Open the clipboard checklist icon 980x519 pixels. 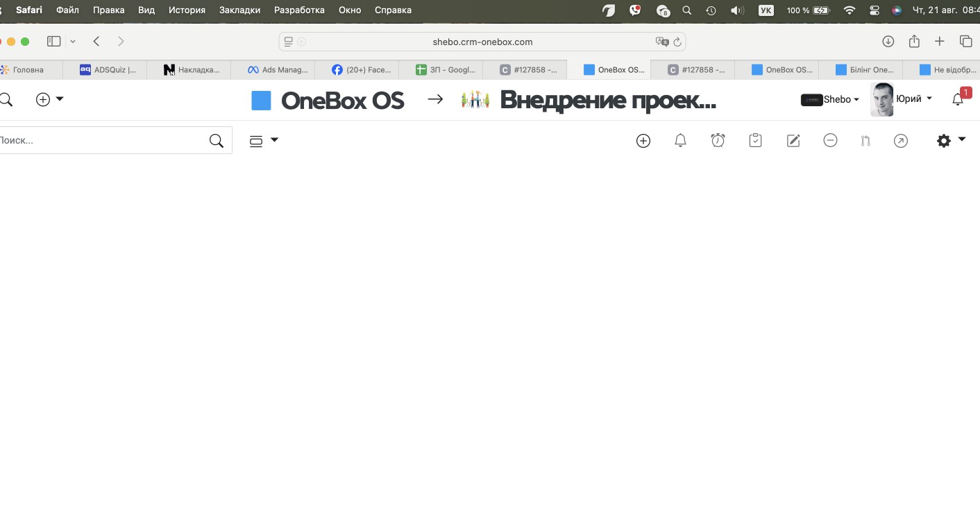[x=756, y=141]
